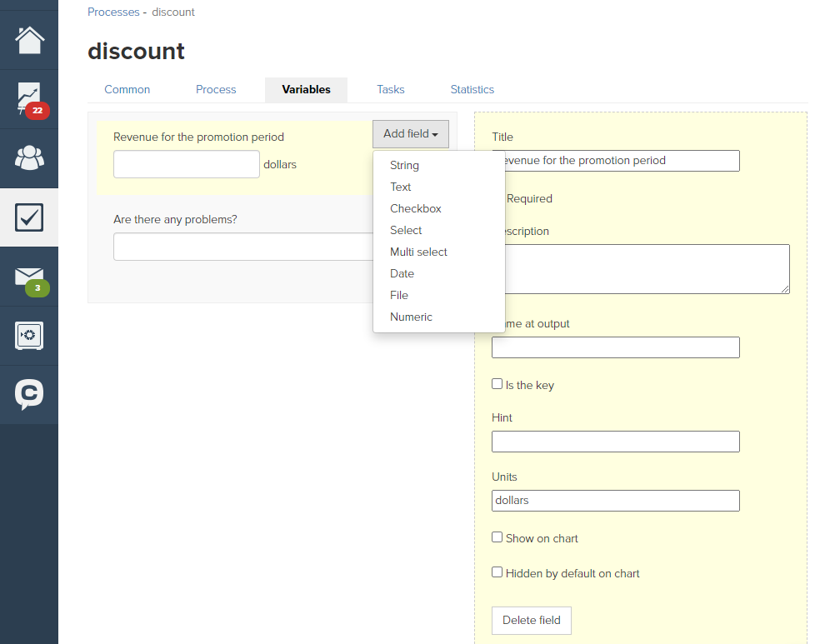825x644 pixels.
Task: Collapse the Add field dropdown
Action: pyautogui.click(x=410, y=134)
